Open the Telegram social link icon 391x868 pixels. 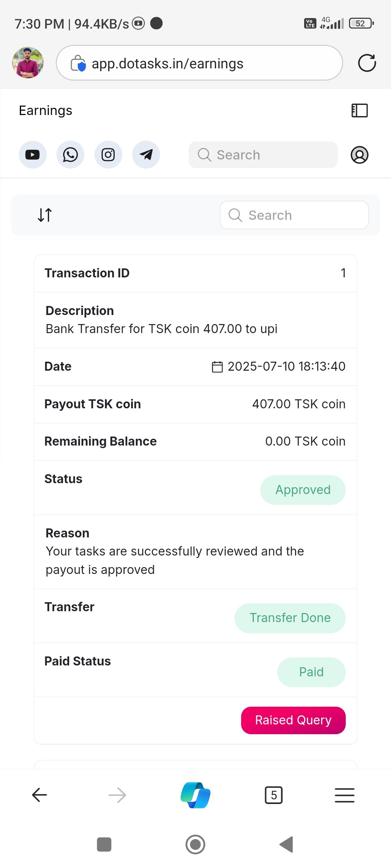coord(146,155)
